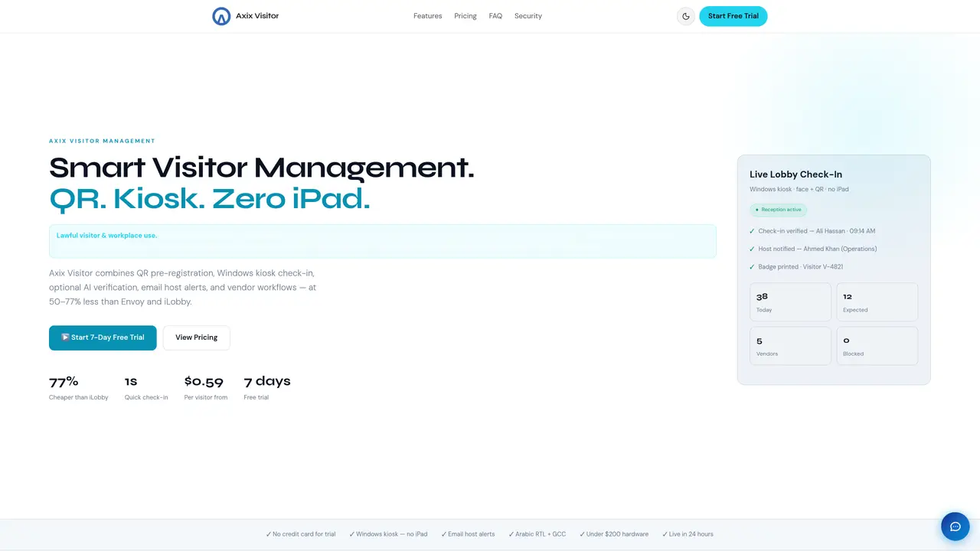Click the check icon beside Badge printed

pyautogui.click(x=752, y=267)
